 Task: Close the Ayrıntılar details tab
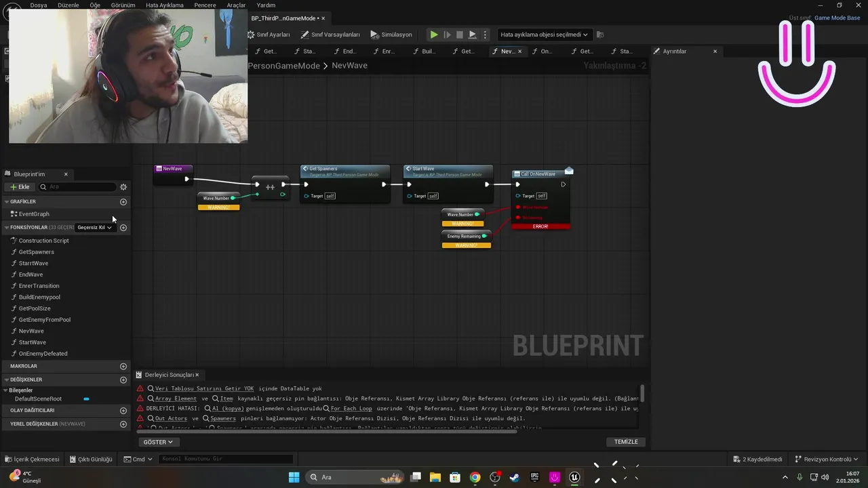tap(715, 52)
